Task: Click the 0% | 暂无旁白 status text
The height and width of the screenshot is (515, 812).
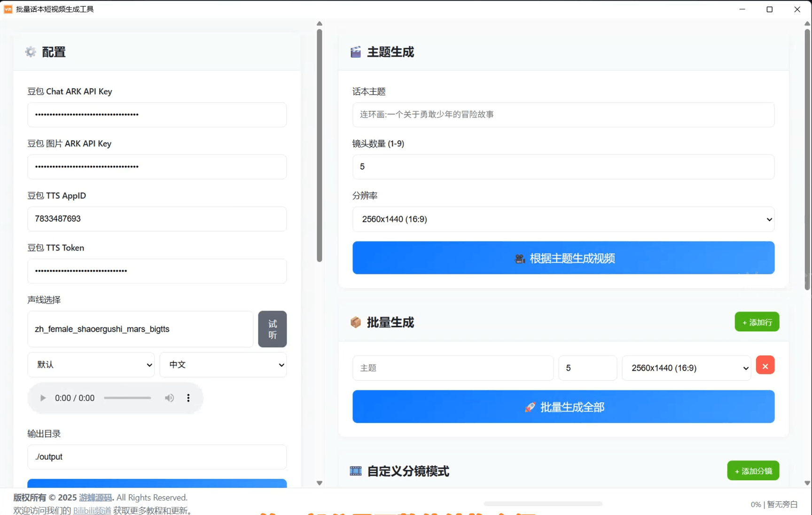Action: point(774,504)
